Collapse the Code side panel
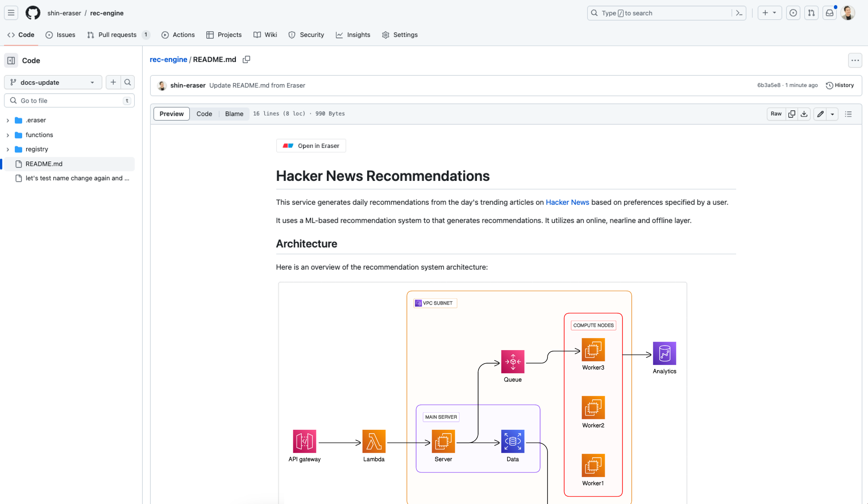 tap(11, 60)
